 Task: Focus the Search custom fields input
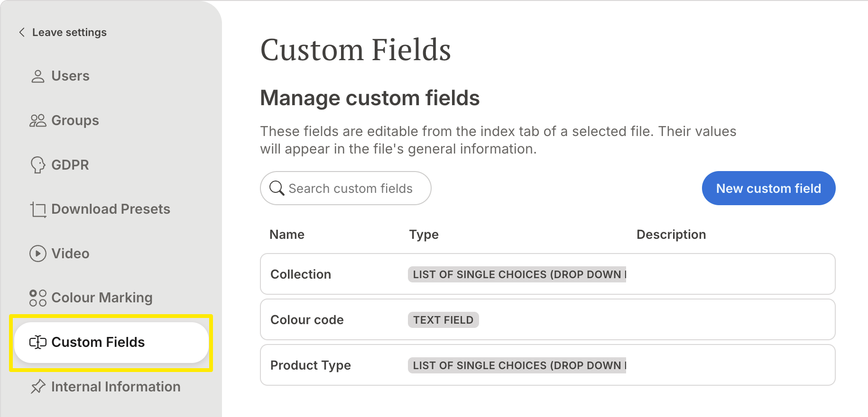345,188
